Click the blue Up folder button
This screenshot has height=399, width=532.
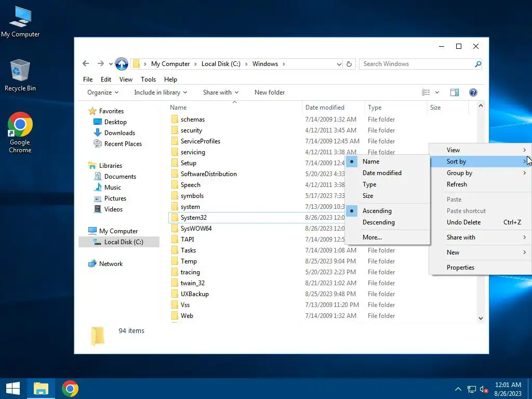click(x=122, y=64)
